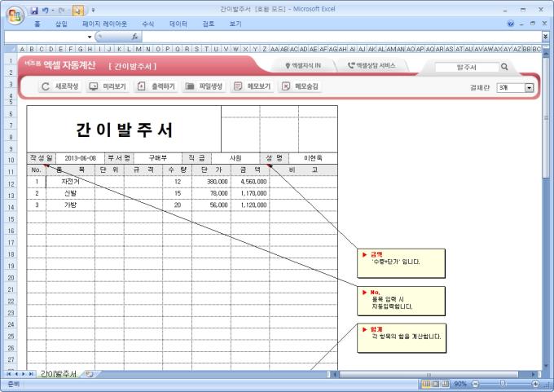This screenshot has height=392, width=554.
Task: Select the 1,170,000 amount cell
Action: coord(250,193)
